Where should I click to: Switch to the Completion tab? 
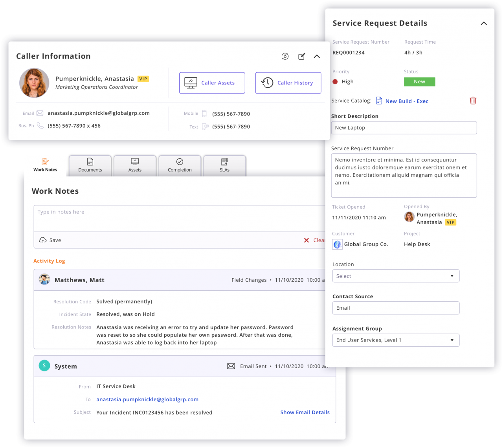point(180,165)
